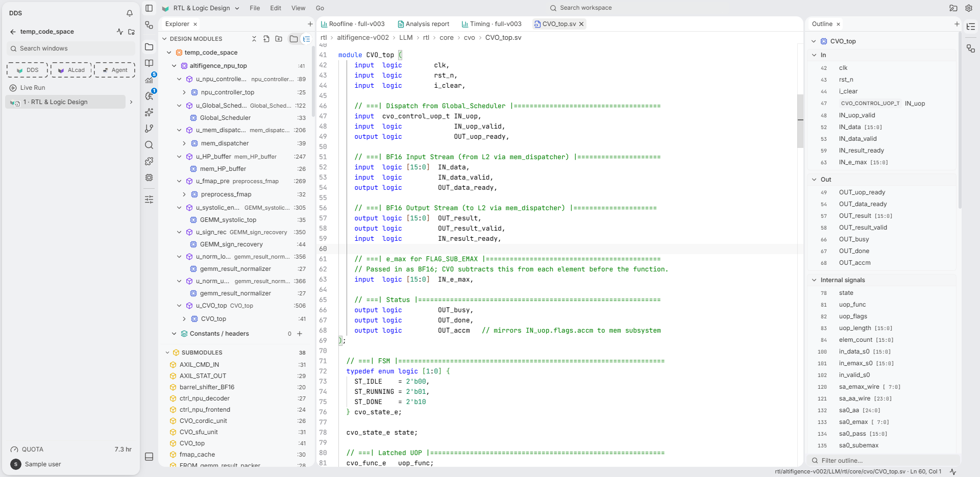Click the Filter outline input field
The height and width of the screenshot is (477, 980).
883,461
